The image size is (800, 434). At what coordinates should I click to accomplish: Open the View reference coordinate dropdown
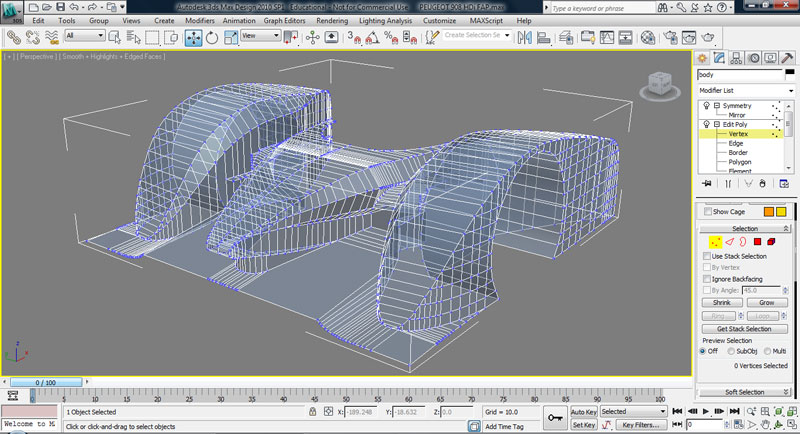click(261, 36)
